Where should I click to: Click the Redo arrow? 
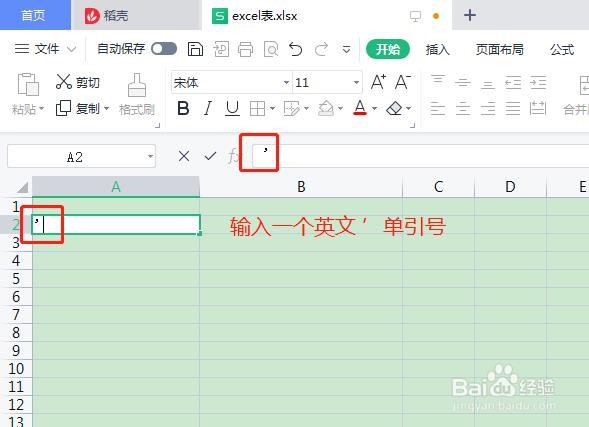tap(321, 49)
